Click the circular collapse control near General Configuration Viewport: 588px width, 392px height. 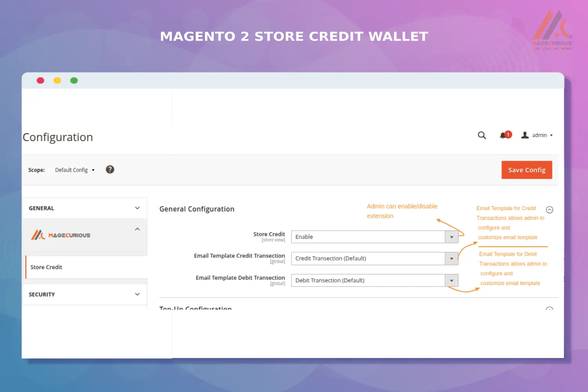[x=550, y=209]
